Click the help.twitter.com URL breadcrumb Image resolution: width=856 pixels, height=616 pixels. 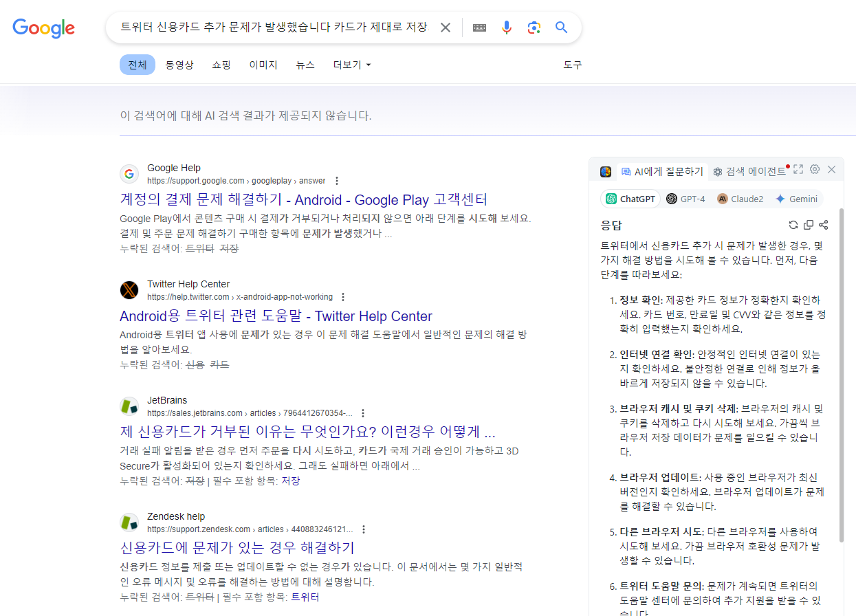[x=240, y=297]
